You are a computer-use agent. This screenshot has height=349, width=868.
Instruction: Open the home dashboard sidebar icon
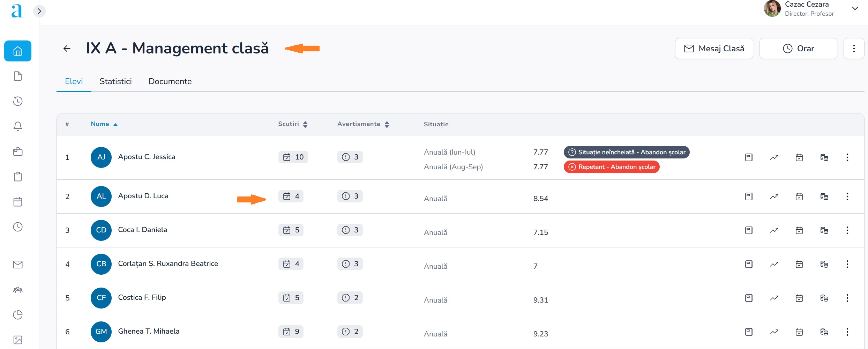tap(18, 51)
